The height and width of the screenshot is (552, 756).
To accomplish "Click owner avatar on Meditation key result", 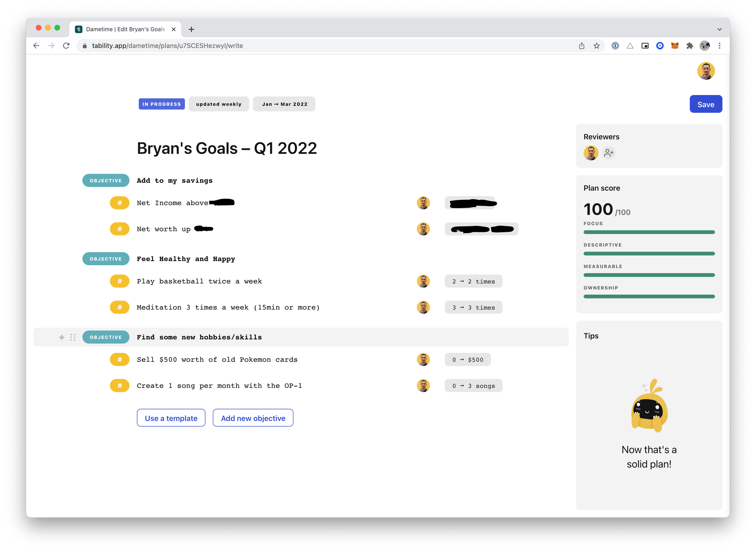I will pyautogui.click(x=423, y=307).
